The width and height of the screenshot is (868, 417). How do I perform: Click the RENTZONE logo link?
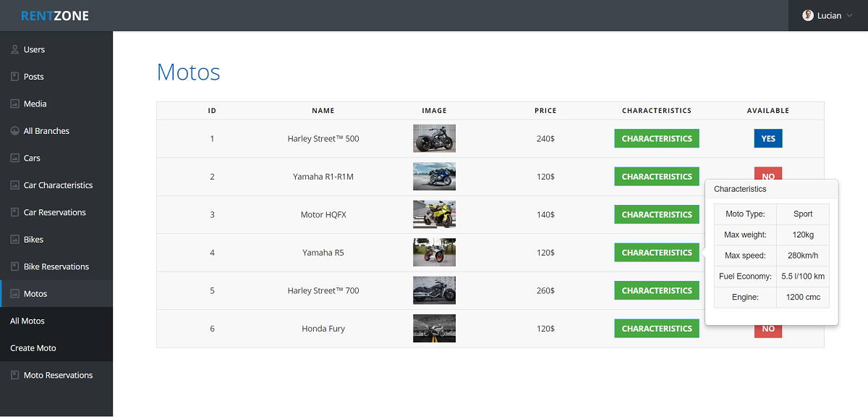(x=55, y=16)
